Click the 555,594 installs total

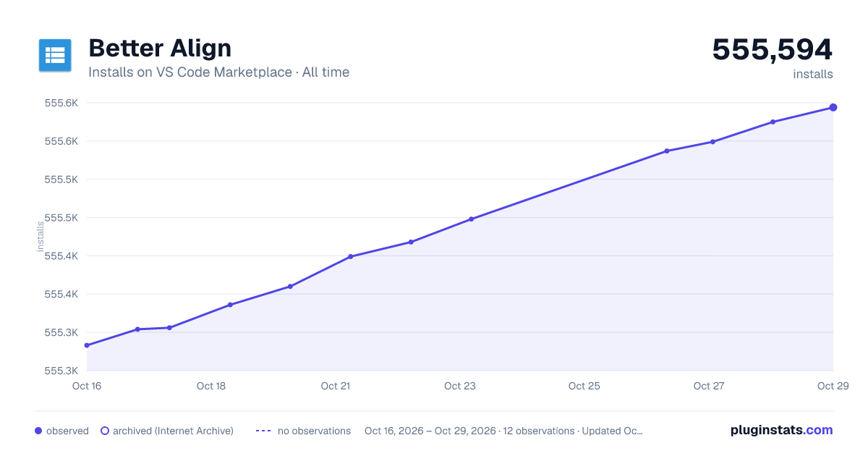[x=773, y=49]
